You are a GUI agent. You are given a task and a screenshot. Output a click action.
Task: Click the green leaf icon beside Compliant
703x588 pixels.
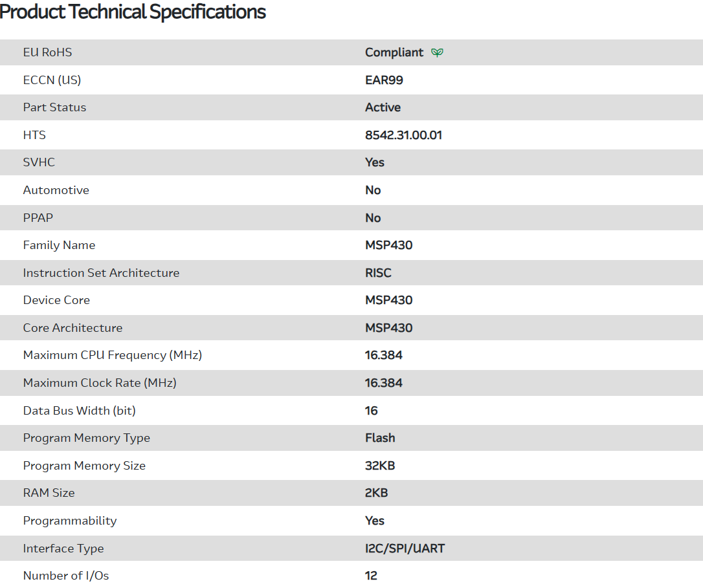pos(438,52)
